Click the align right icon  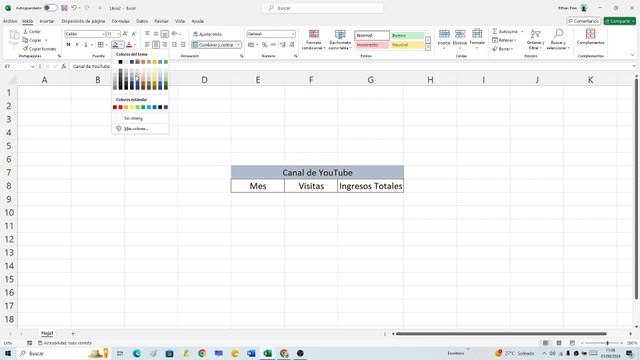pos(164,44)
